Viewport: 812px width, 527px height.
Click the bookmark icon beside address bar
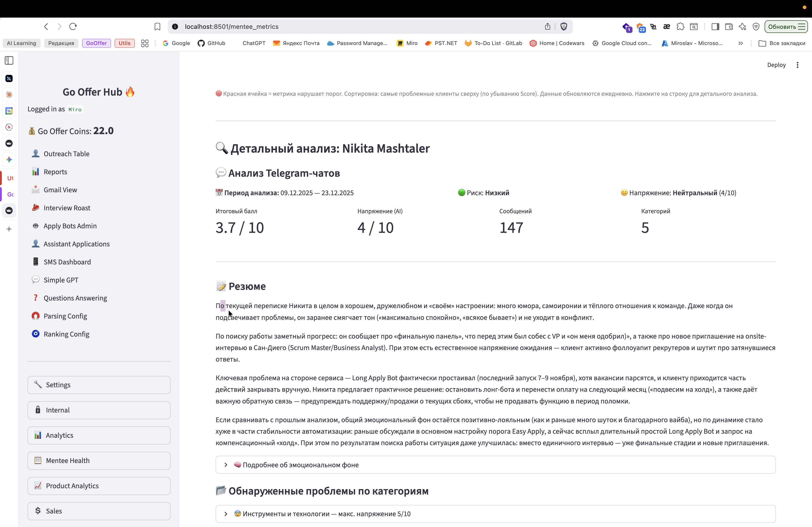pyautogui.click(x=157, y=27)
